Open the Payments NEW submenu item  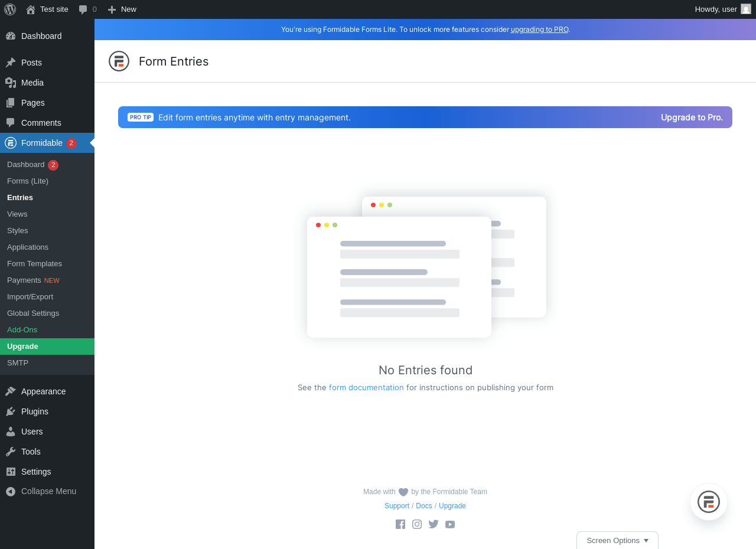[47, 280]
